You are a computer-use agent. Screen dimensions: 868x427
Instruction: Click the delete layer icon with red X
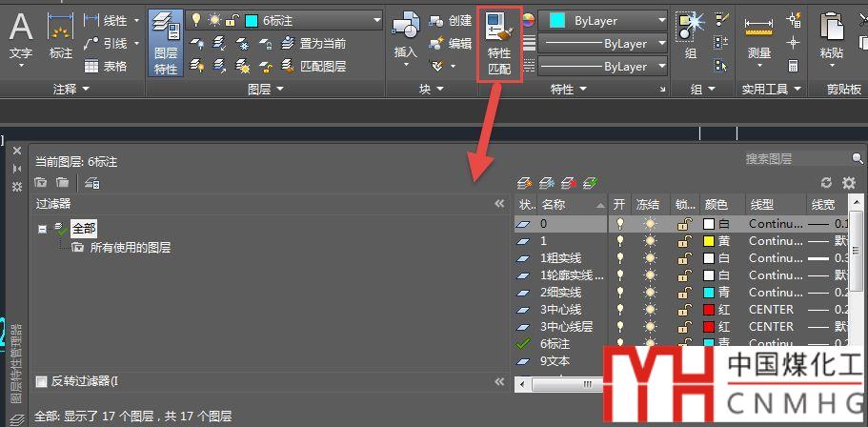[569, 183]
